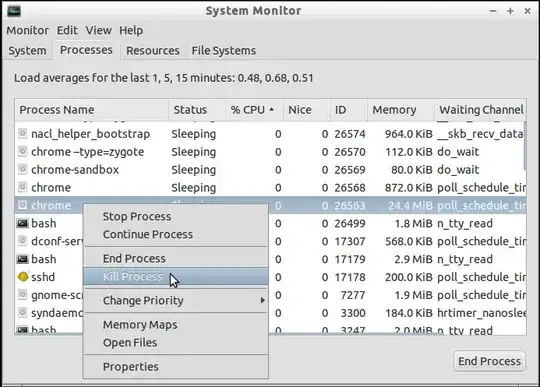Sort by the Nice column header
Screen dimensions: 540x387
(307, 110)
